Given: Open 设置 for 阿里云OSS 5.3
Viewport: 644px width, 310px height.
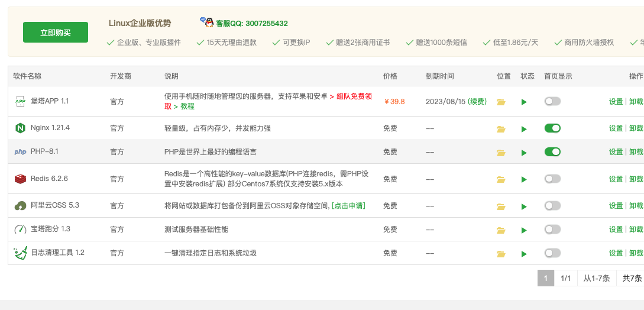Looking at the screenshot, I should click(616, 205).
